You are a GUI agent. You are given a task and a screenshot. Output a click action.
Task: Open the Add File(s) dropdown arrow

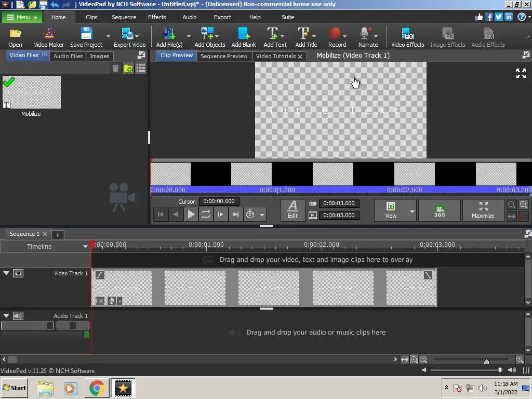(x=189, y=36)
